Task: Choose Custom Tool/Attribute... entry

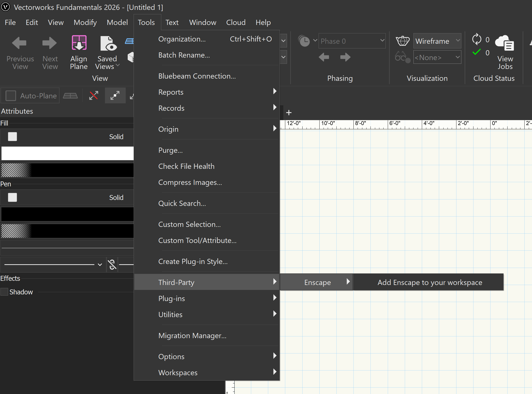Action: coord(206,240)
